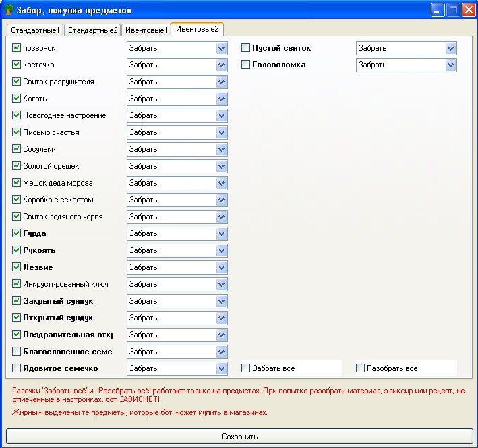This screenshot has width=478, height=448.
Task: Tick the Ядовитое семечко checkbox
Action: pyautogui.click(x=17, y=368)
